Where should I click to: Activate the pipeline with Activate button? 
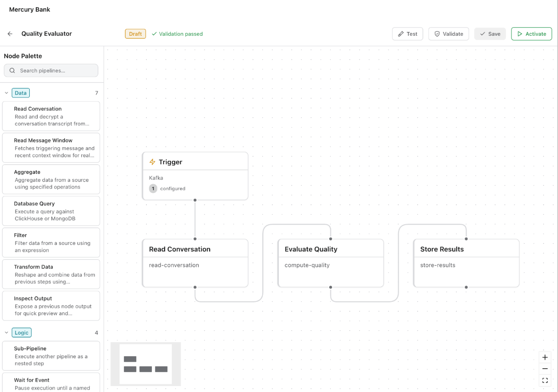pyautogui.click(x=531, y=34)
